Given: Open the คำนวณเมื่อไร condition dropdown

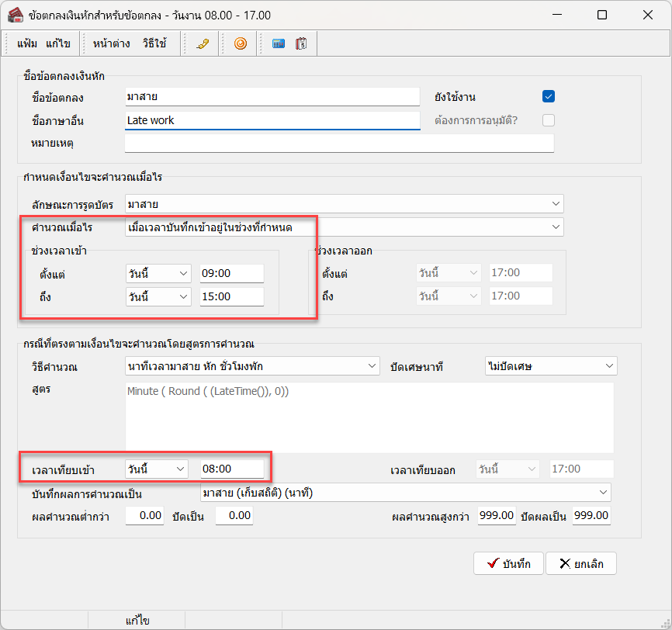Looking at the screenshot, I should pos(556,227).
